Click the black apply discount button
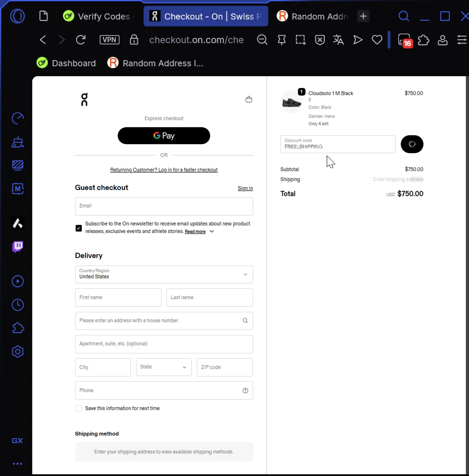The image size is (469, 476). (x=412, y=144)
